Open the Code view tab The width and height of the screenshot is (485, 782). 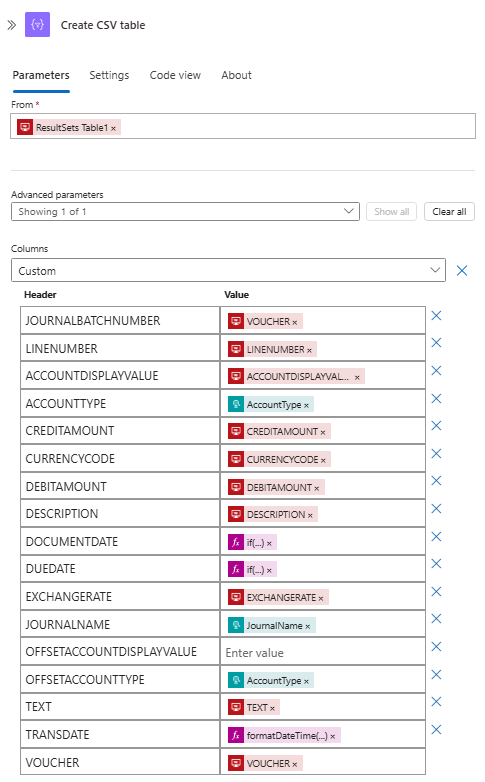point(175,75)
